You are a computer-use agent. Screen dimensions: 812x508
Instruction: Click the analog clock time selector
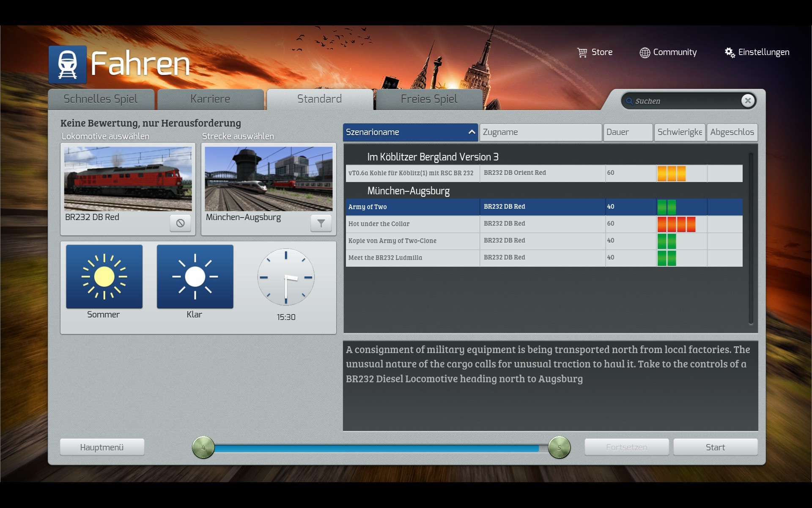pyautogui.click(x=286, y=277)
